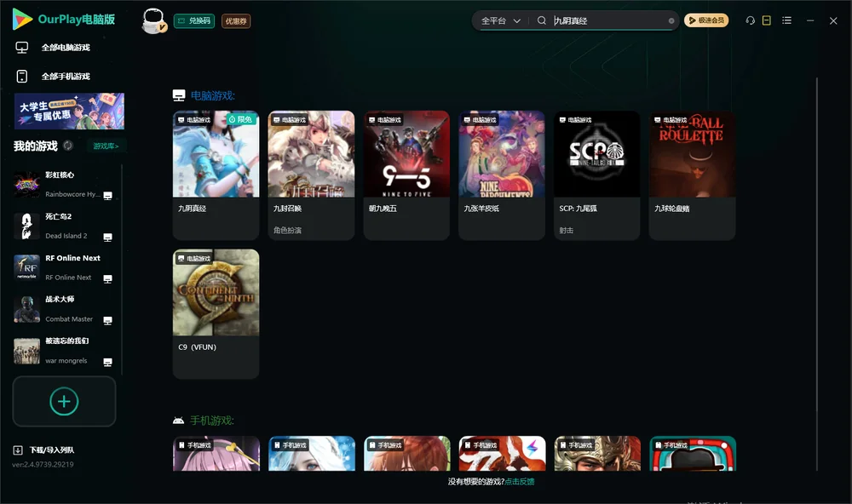Open the user avatar profile
Image resolution: width=852 pixels, height=504 pixels.
tap(153, 20)
